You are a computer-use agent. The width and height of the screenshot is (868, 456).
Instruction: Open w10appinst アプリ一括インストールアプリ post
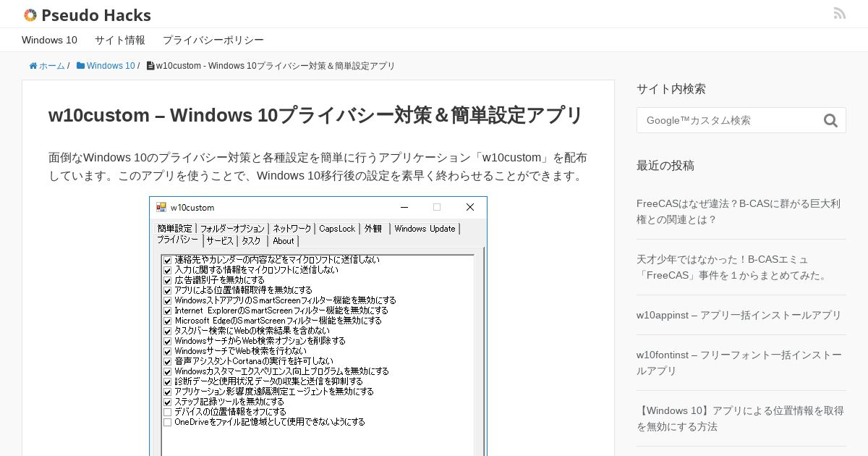tap(739, 315)
